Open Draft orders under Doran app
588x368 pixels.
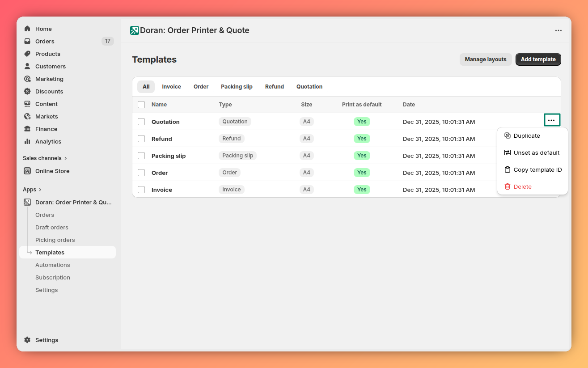[x=52, y=227]
